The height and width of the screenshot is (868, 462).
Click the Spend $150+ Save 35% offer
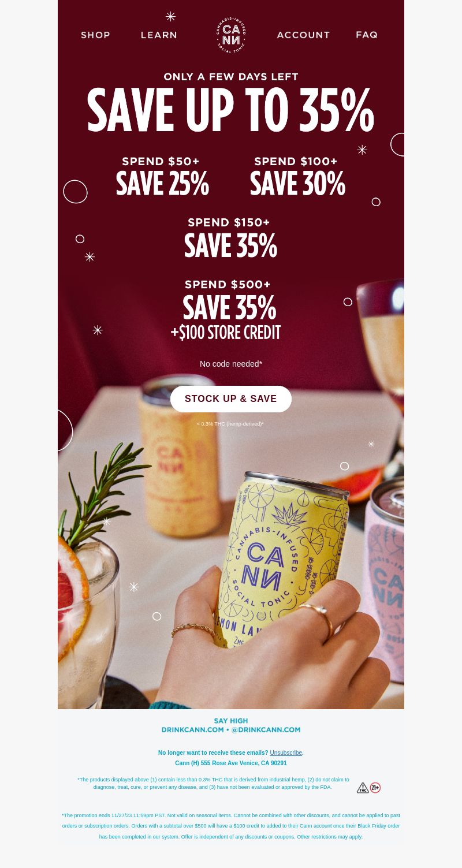230,237
